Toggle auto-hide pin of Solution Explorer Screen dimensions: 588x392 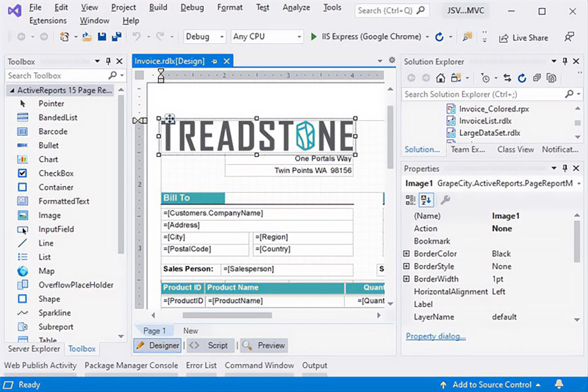(564, 61)
